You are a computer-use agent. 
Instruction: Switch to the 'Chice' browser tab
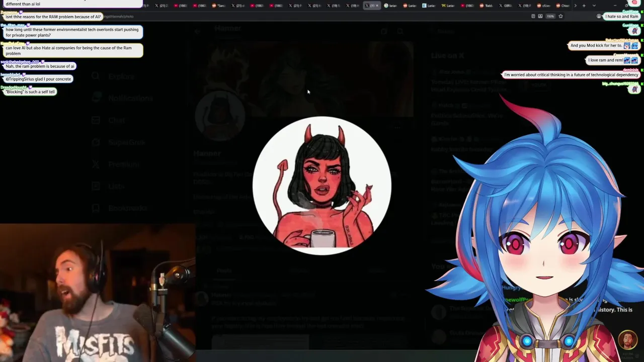click(562, 6)
